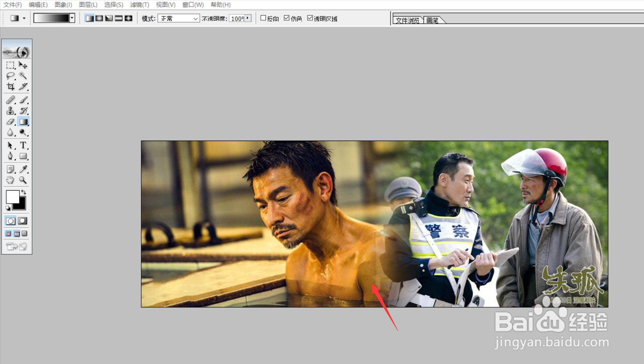The image size is (644, 364).
Task: Open the 模式 blend mode dropdown
Action: (x=178, y=18)
